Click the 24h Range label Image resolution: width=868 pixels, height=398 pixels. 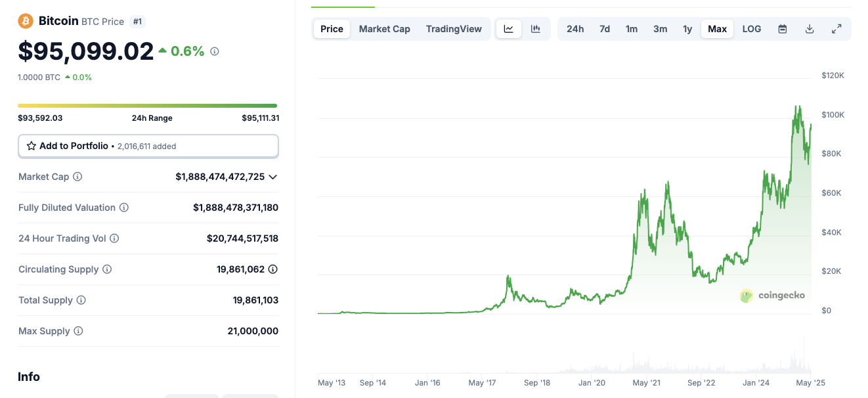(x=152, y=118)
